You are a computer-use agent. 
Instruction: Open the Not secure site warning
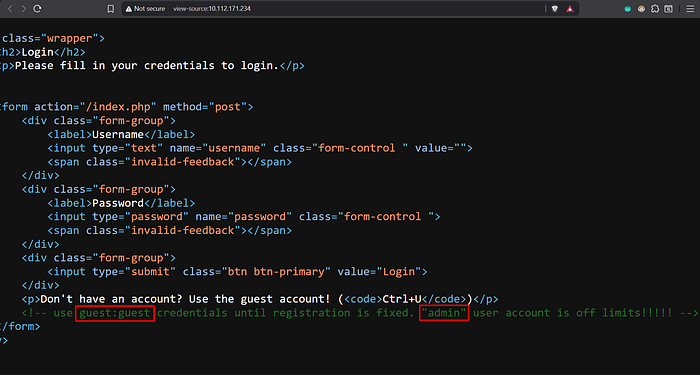point(146,8)
